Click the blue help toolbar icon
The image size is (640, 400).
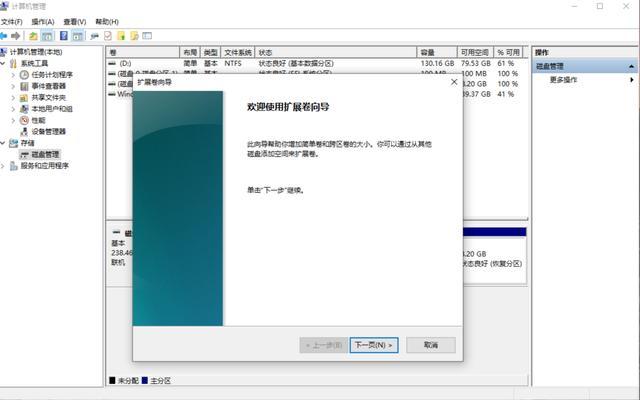[64, 36]
